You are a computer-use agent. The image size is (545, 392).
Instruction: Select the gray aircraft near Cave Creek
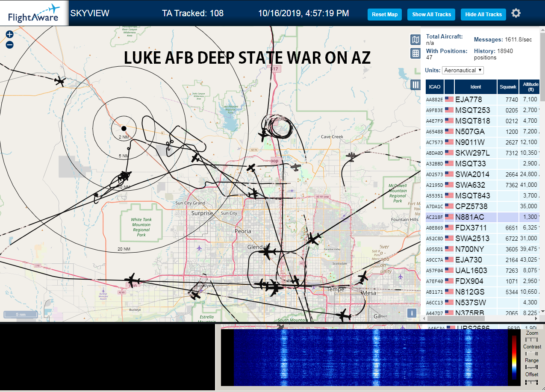[351, 156]
